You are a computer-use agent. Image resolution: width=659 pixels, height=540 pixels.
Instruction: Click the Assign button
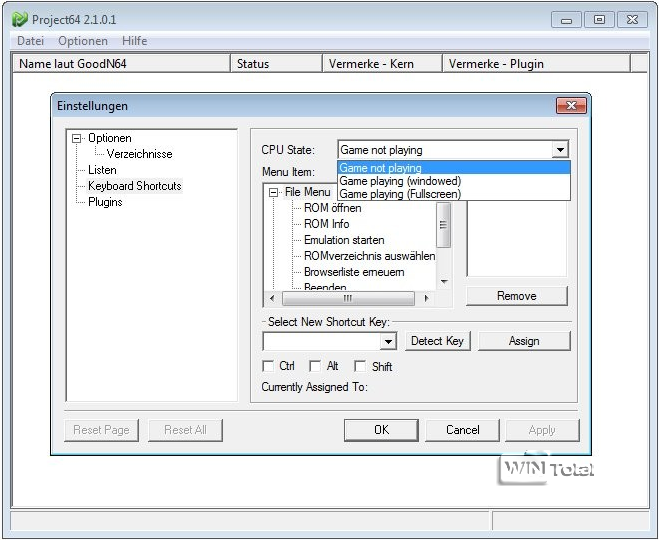[524, 341]
